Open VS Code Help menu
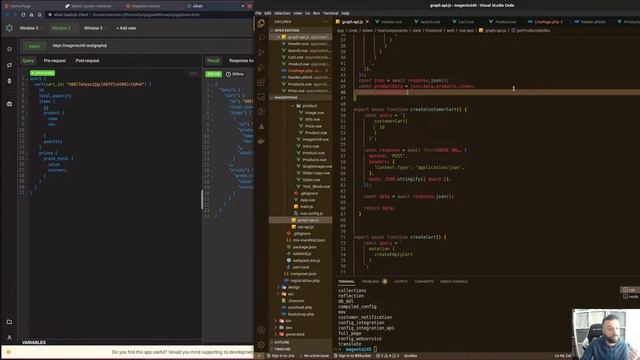 345,13
